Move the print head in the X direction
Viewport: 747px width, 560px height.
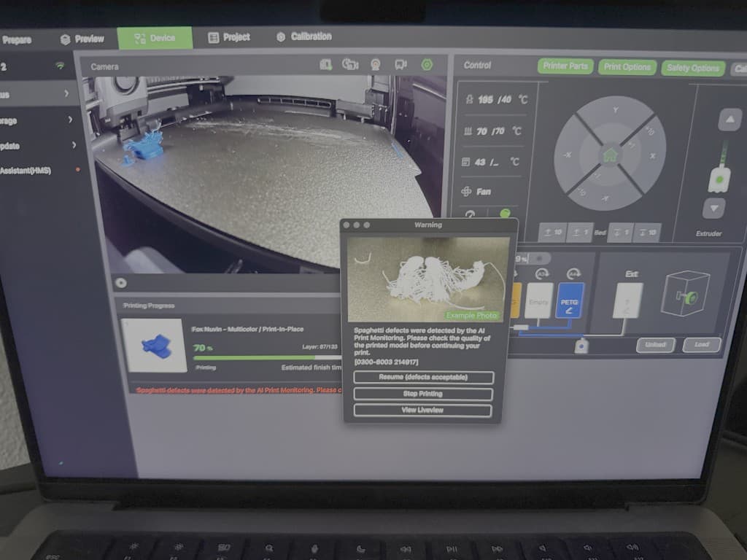click(x=653, y=156)
